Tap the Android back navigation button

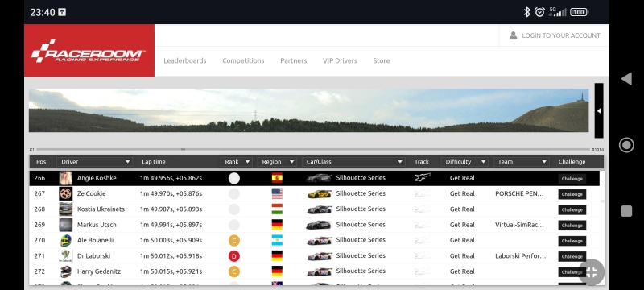pyautogui.click(x=626, y=78)
